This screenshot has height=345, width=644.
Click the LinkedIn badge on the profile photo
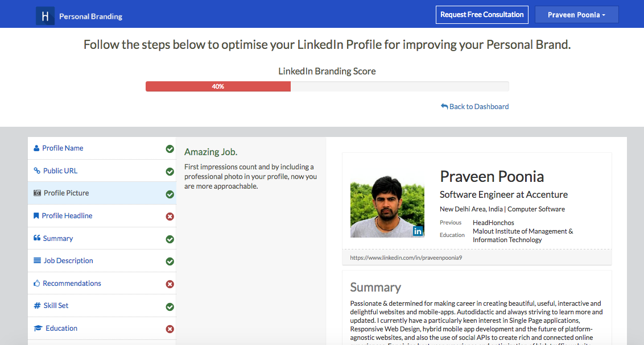coord(418,231)
